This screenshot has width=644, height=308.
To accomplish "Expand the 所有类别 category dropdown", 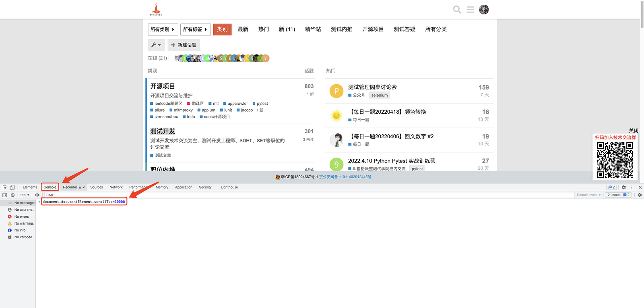I will point(163,29).
